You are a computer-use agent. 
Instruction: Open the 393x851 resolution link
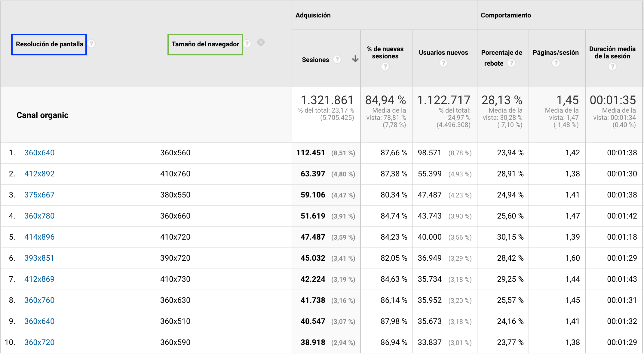coord(39,258)
